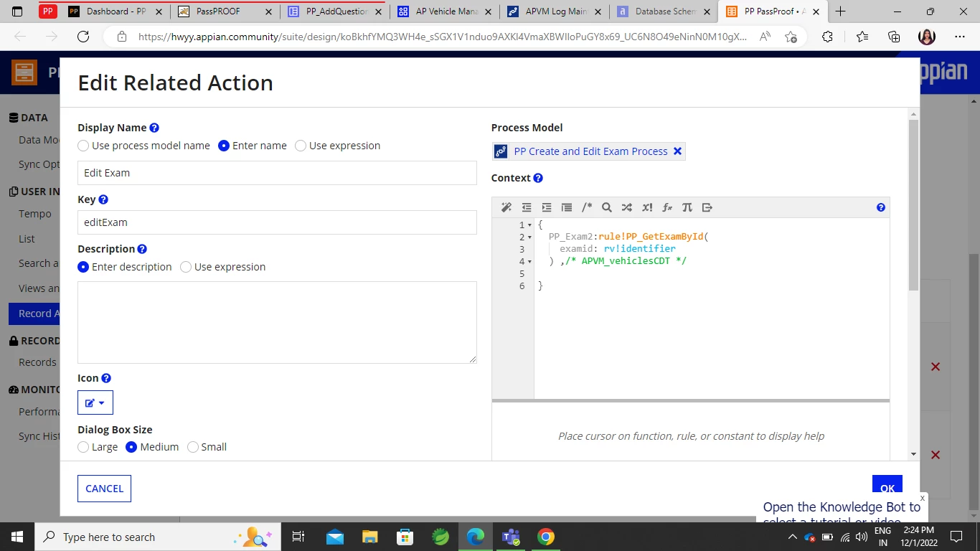Screen dimensions: 980x551
Task: Click the format lines icon in expression toolbar
Action: 567,207
